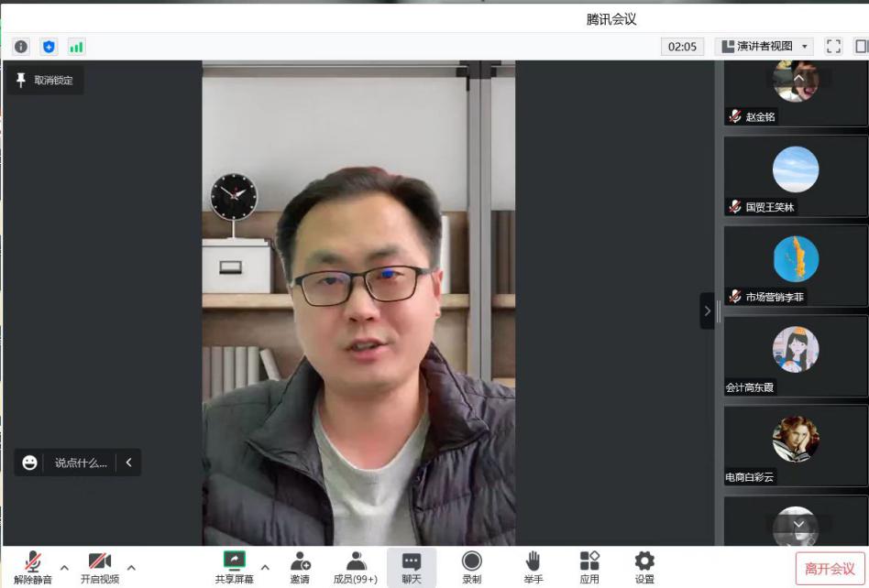This screenshot has height=588, width=869.
Task: Click the Invite (邀请) icon
Action: click(300, 567)
